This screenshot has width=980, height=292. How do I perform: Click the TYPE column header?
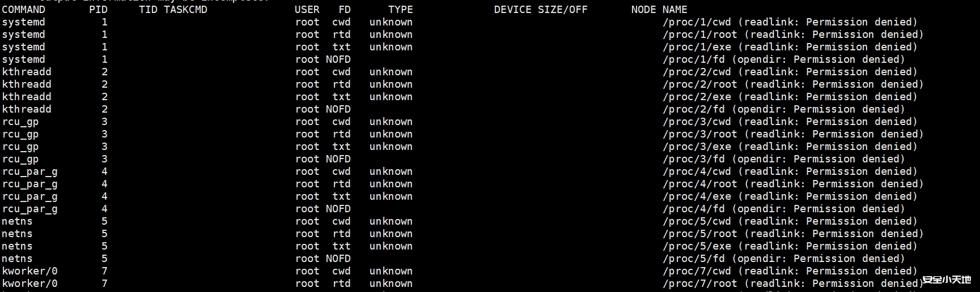pos(400,10)
